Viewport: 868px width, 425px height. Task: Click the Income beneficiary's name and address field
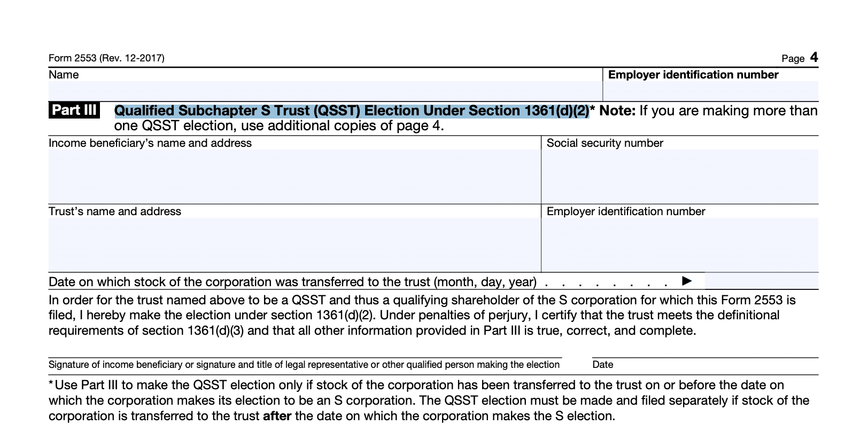294,176
